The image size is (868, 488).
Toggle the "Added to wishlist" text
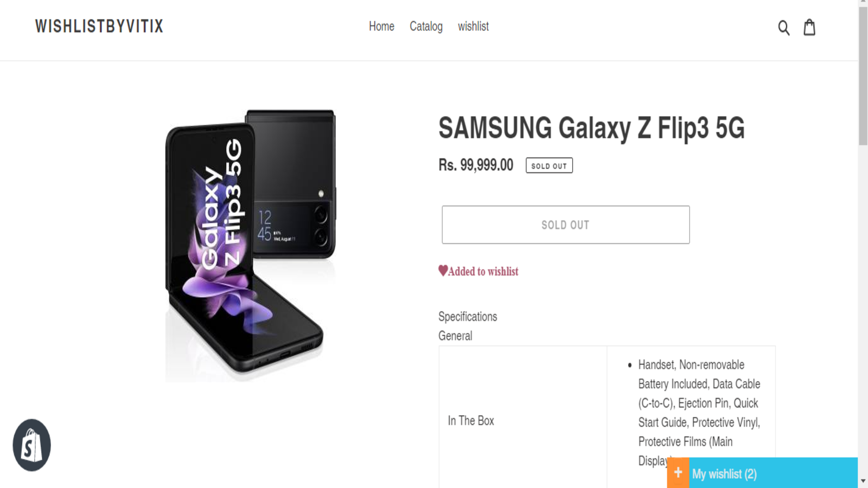coord(483,271)
